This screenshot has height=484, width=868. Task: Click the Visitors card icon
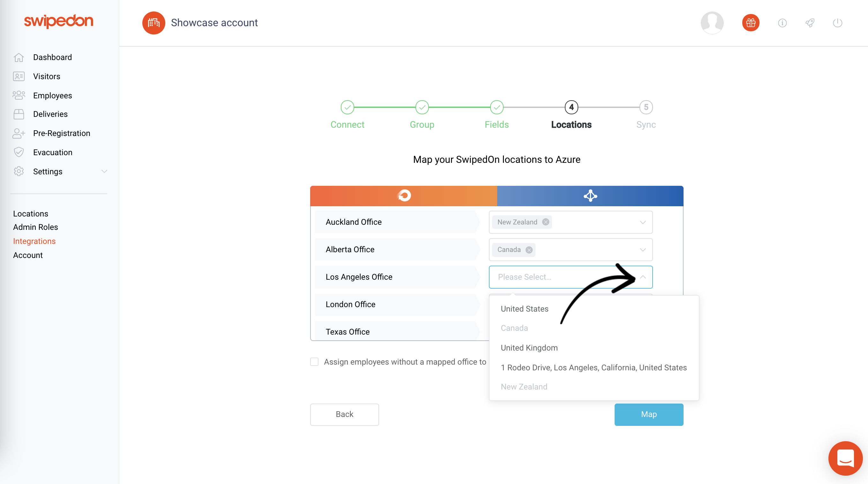(19, 77)
